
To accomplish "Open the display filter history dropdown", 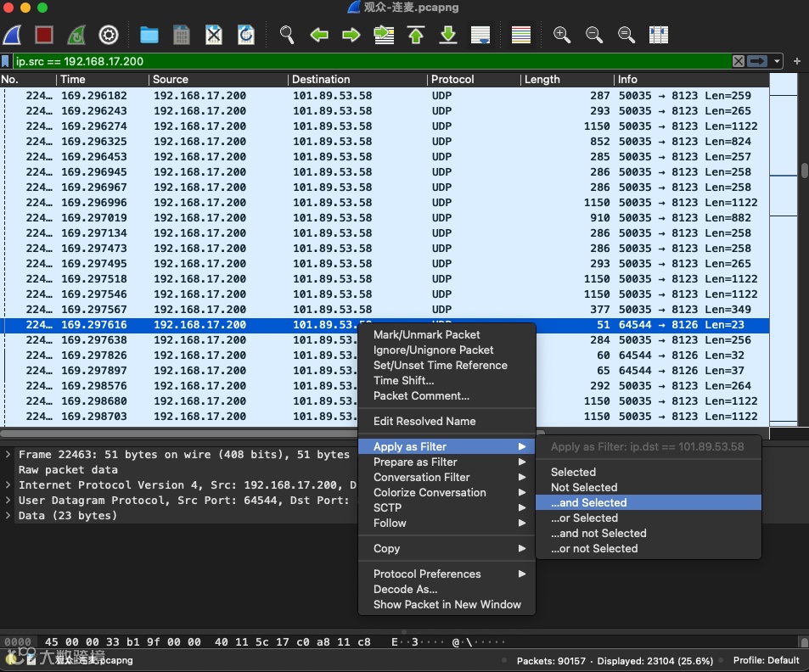I will (776, 61).
